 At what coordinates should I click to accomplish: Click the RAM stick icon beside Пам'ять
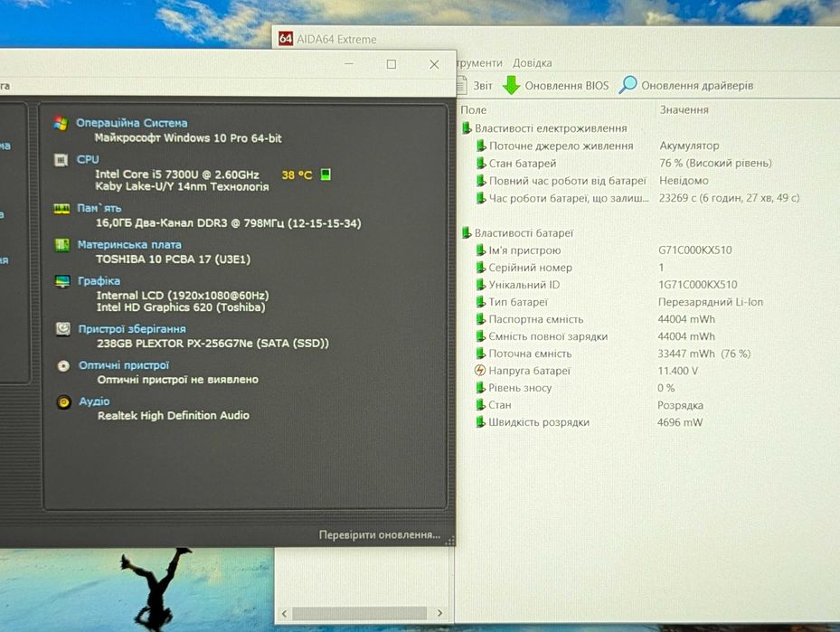coord(61,208)
